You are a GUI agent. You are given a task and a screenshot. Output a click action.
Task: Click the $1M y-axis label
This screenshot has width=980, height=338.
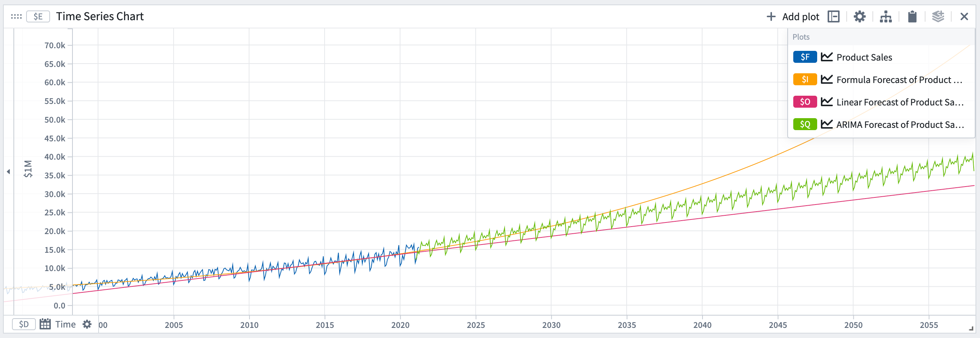pos(28,169)
